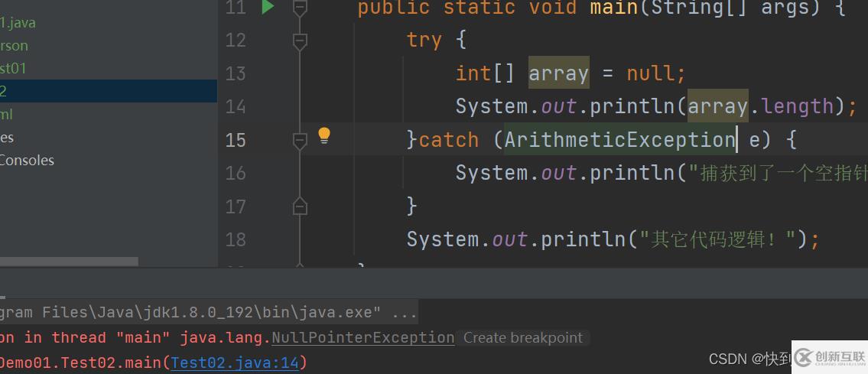Click 'length' in array.length on line 14
The width and height of the screenshot is (868, 374).
click(x=798, y=106)
